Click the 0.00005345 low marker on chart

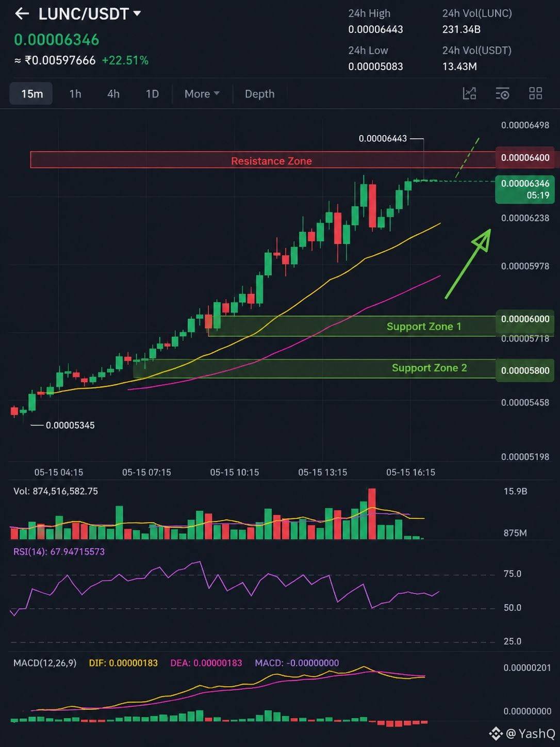[x=70, y=426]
